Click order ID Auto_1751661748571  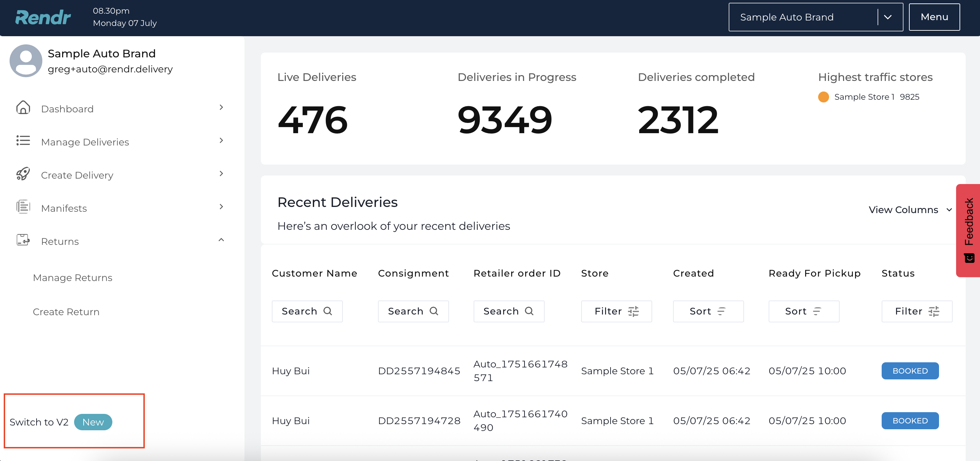click(520, 371)
